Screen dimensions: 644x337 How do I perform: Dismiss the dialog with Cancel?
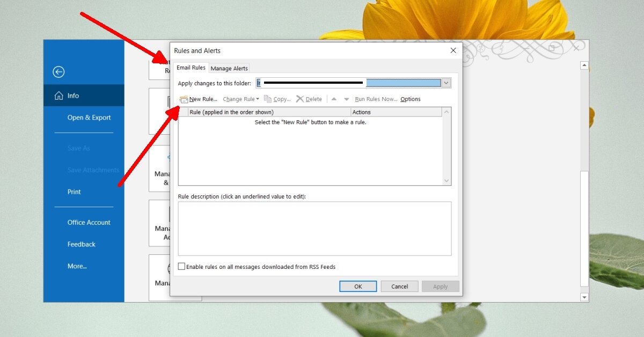[399, 286]
